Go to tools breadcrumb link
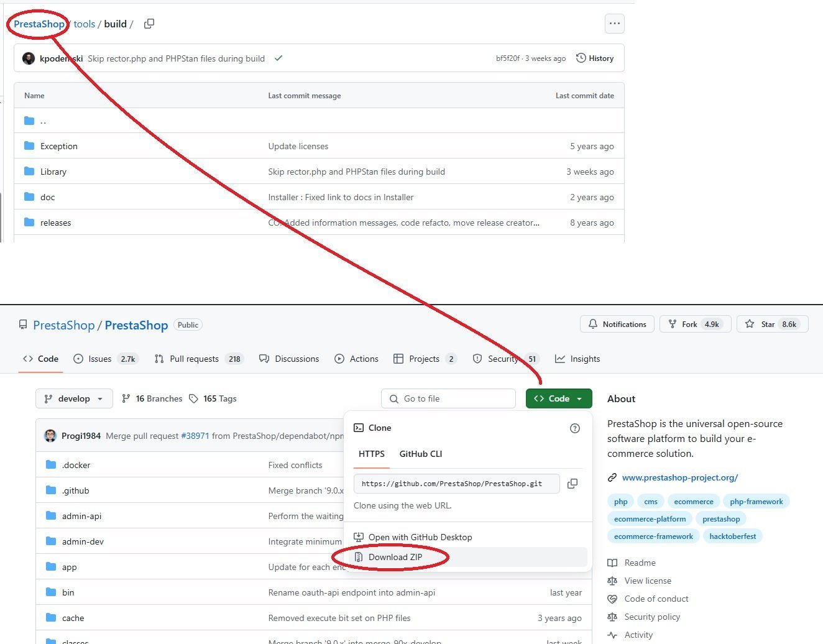The image size is (823, 644). (85, 24)
